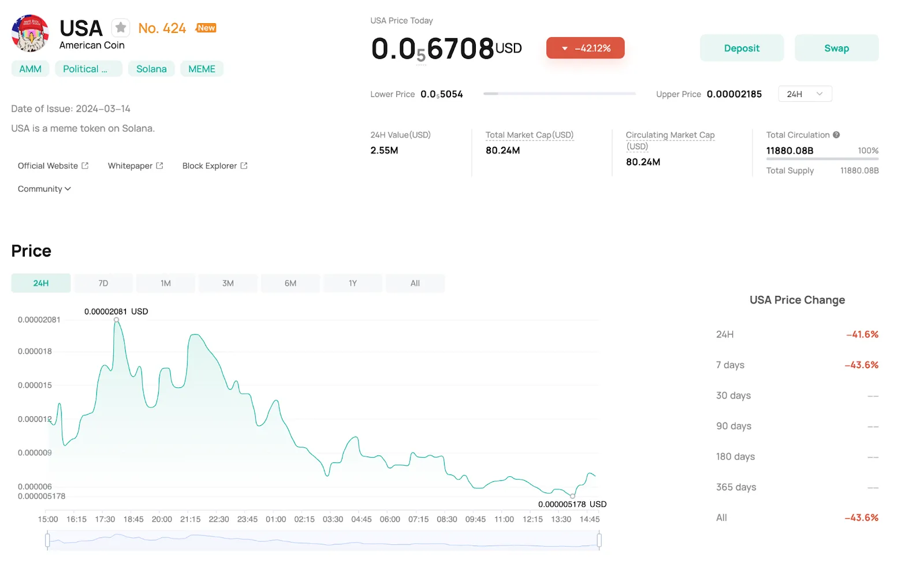The image size is (924, 571).
Task: Click the Upper Price 0.00002185 value
Action: (x=734, y=94)
